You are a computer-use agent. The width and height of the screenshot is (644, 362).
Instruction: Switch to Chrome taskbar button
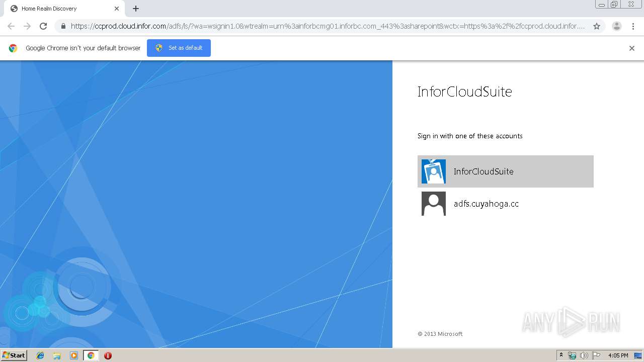point(91,355)
